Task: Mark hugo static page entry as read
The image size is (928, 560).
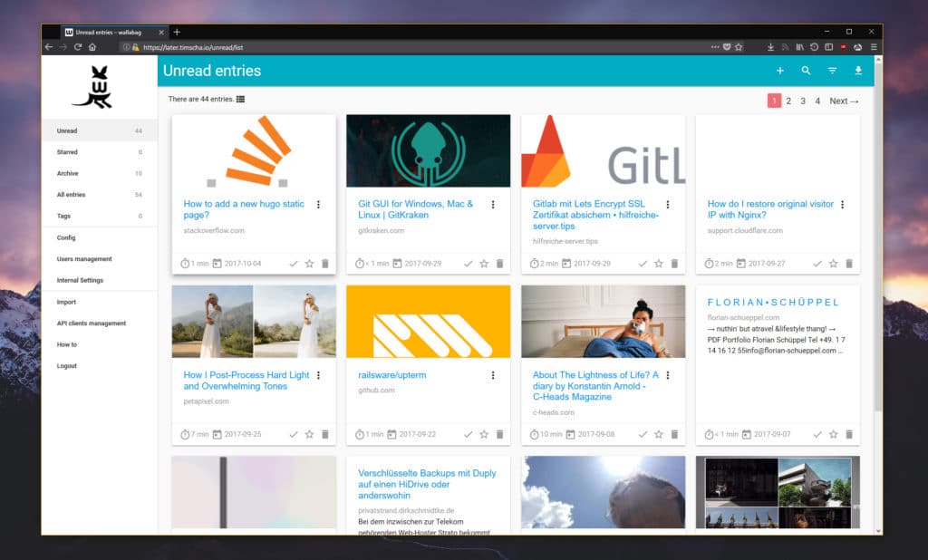Action: [x=294, y=264]
